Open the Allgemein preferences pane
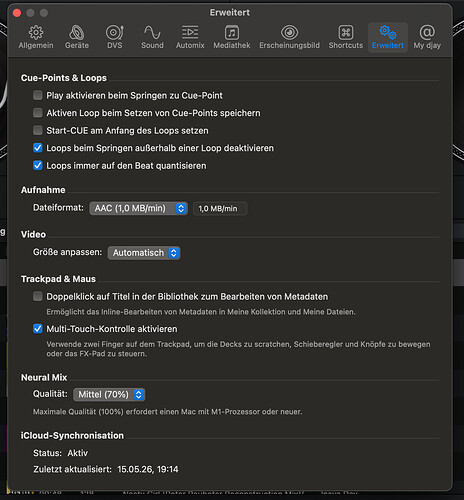The image size is (464, 500). tap(36, 37)
